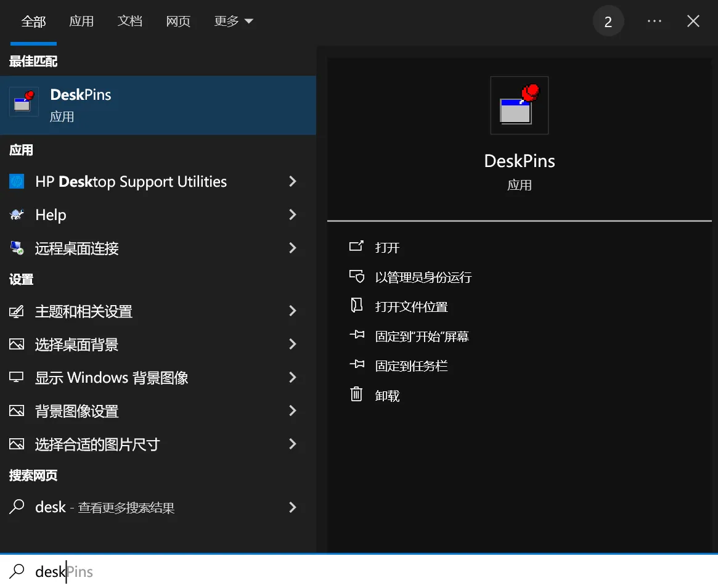Open the 背景图像设置 result text
This screenshot has height=588, width=718.
[x=77, y=411]
